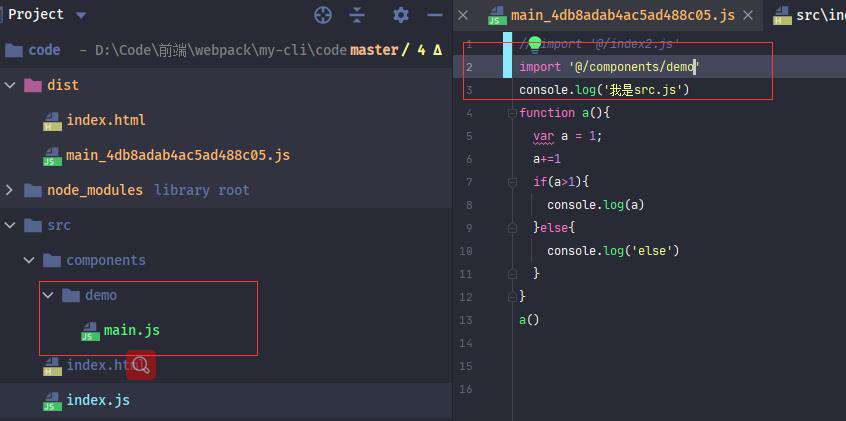
Task: Click the components folder icon
Action: 52,261
